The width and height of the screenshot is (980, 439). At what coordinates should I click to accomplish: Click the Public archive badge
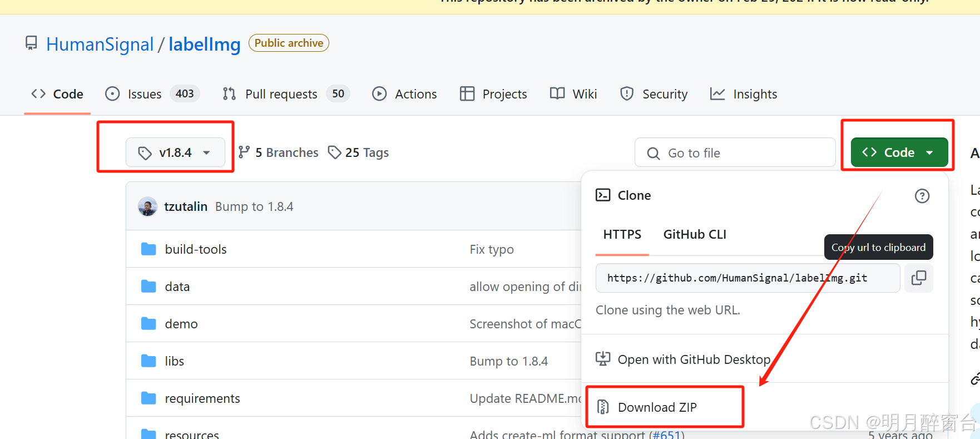click(289, 43)
